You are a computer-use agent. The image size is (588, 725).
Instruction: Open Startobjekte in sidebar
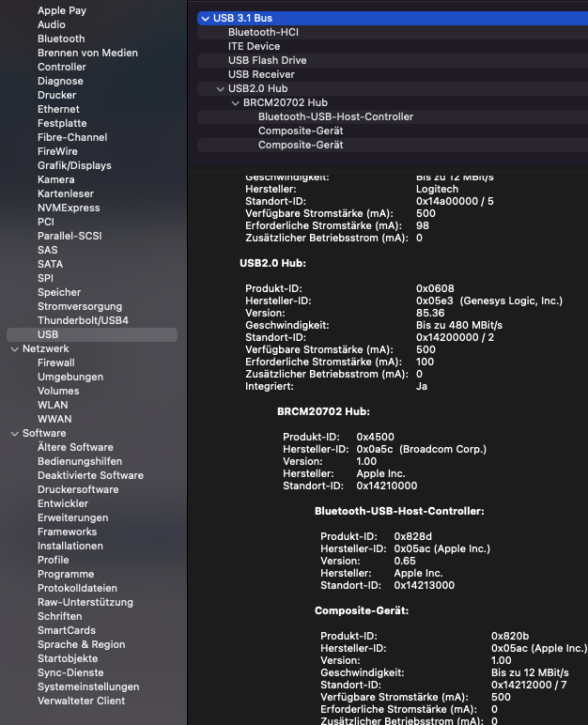pos(68,659)
